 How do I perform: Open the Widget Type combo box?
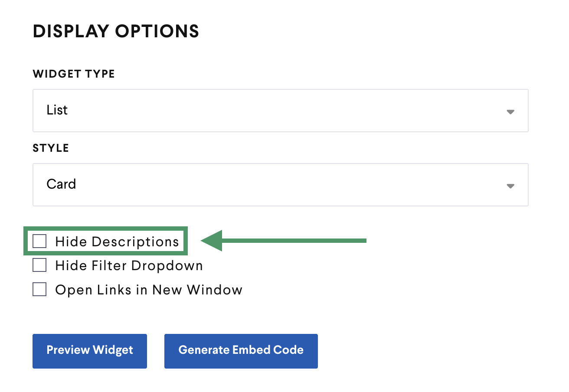click(280, 111)
